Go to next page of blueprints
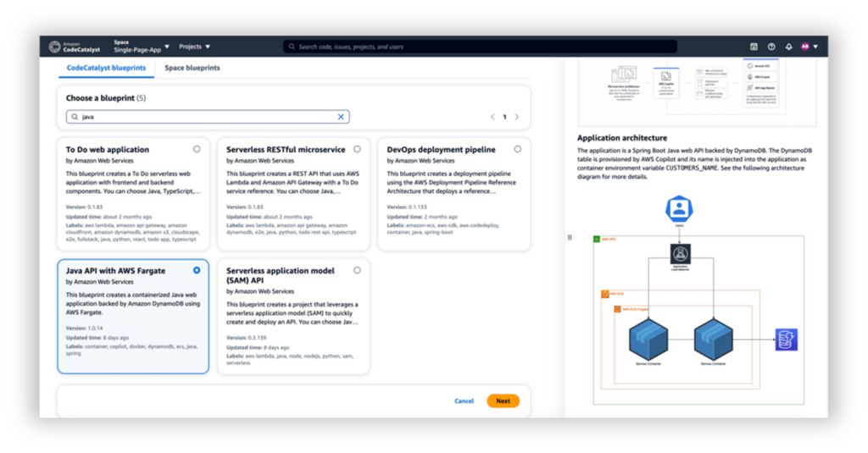 [x=517, y=117]
